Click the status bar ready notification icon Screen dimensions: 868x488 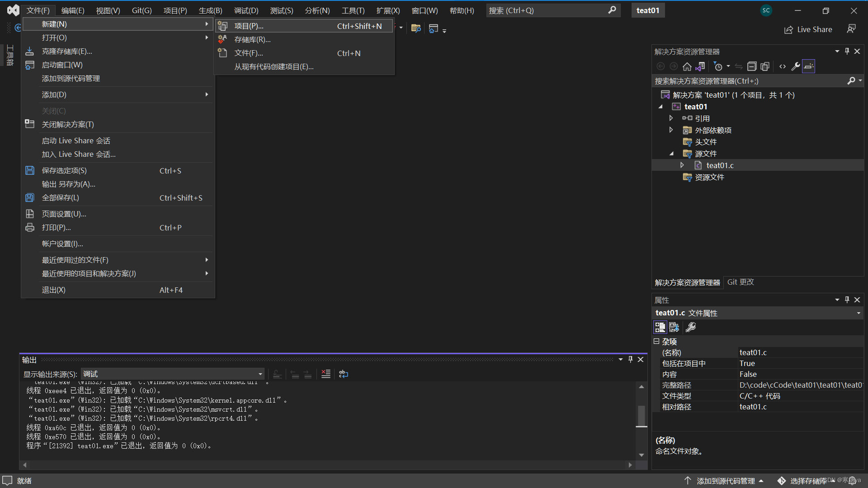7,480
